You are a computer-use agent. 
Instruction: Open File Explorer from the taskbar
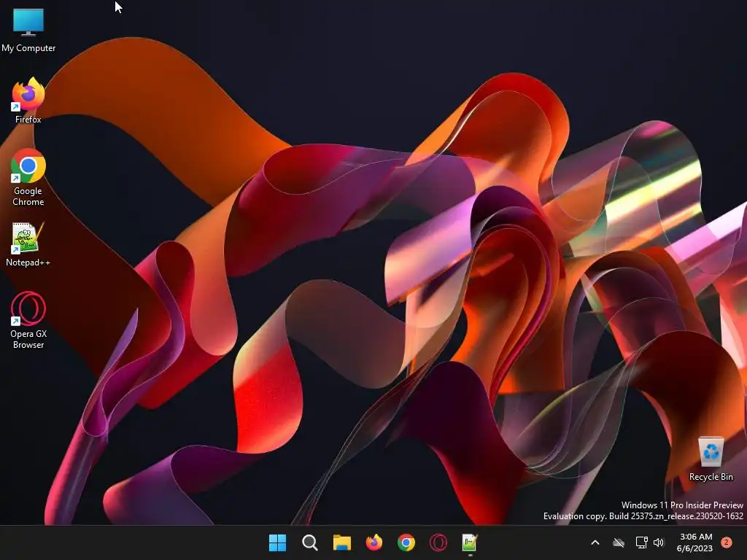point(341,542)
